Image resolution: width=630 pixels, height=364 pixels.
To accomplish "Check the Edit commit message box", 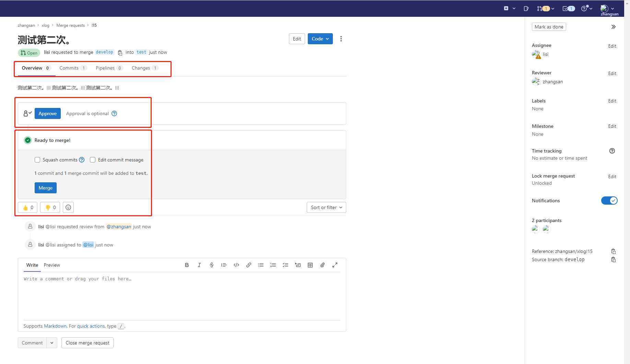I will click(93, 160).
